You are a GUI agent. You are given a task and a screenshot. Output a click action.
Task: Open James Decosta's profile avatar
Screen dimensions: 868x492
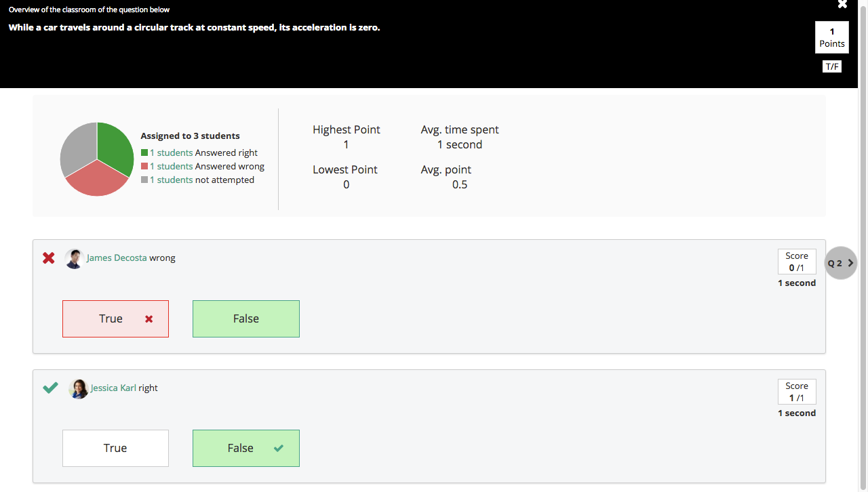point(75,258)
